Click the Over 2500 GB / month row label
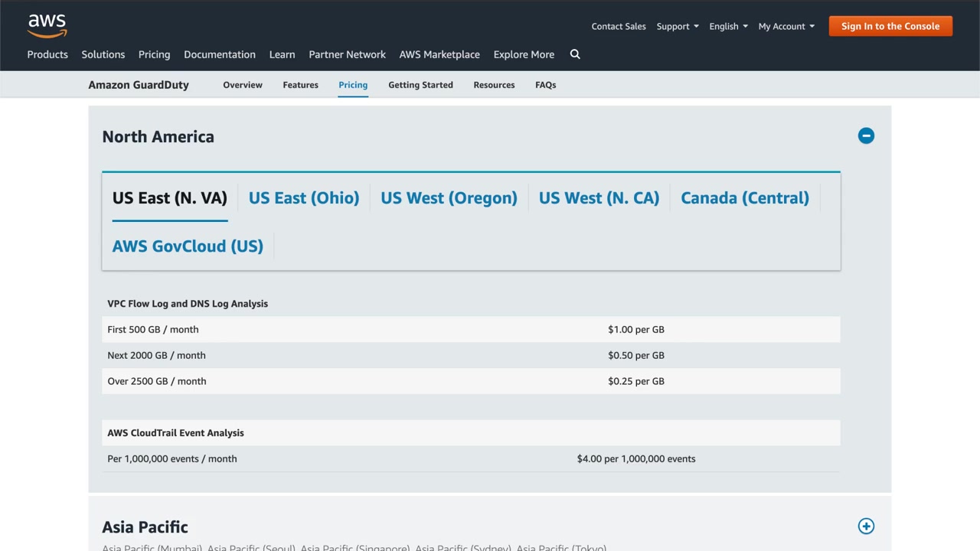Image resolution: width=980 pixels, height=551 pixels. [x=157, y=382]
